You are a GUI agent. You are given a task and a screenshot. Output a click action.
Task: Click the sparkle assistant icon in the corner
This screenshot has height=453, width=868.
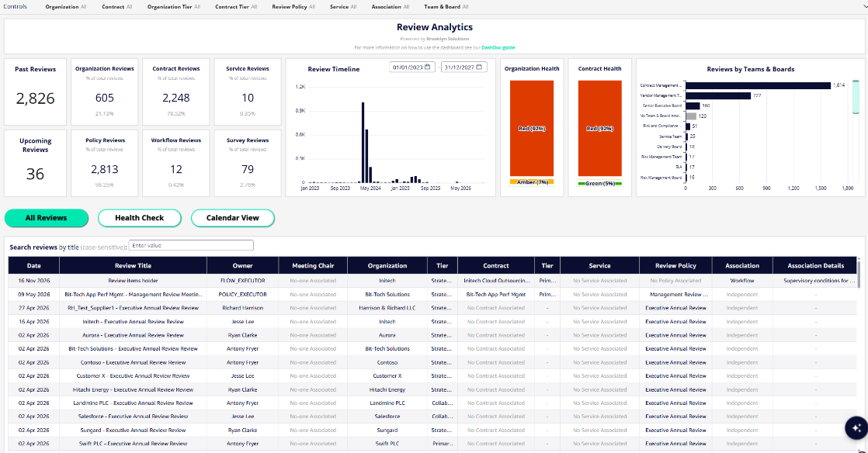pos(856,428)
